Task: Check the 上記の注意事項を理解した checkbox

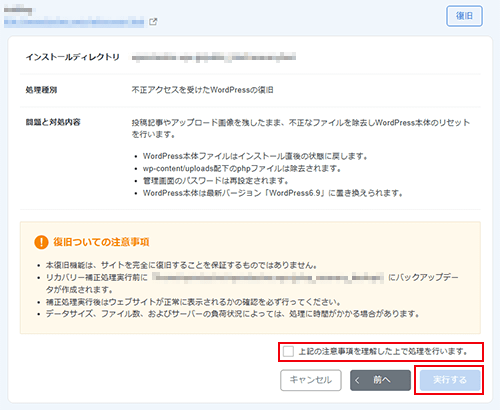Action: 288,351
